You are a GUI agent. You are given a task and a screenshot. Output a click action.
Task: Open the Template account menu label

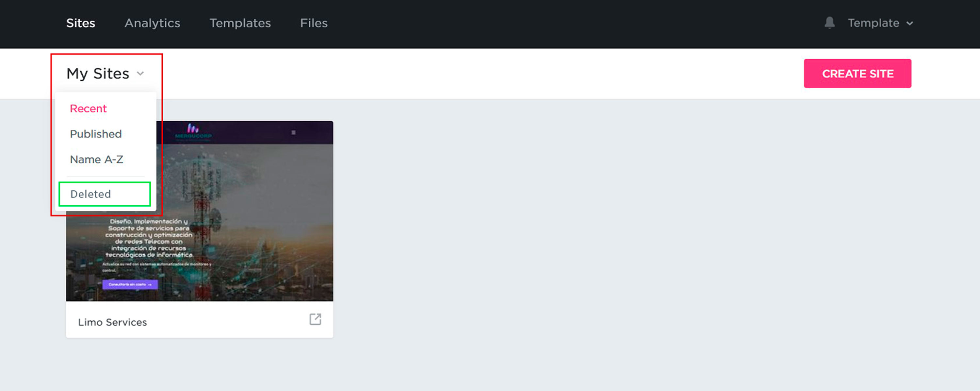pos(873,23)
